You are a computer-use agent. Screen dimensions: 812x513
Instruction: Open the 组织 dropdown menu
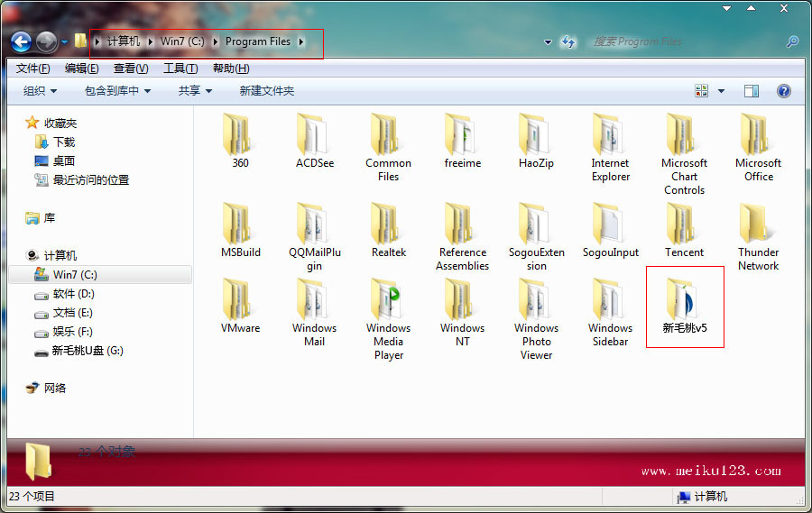pos(40,91)
